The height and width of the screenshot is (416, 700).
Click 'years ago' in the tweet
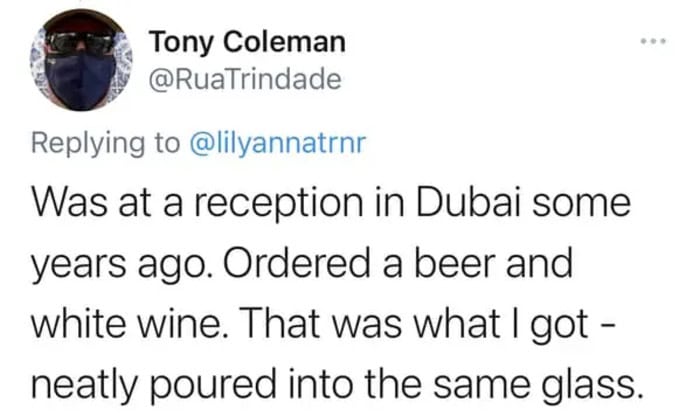[118, 265]
